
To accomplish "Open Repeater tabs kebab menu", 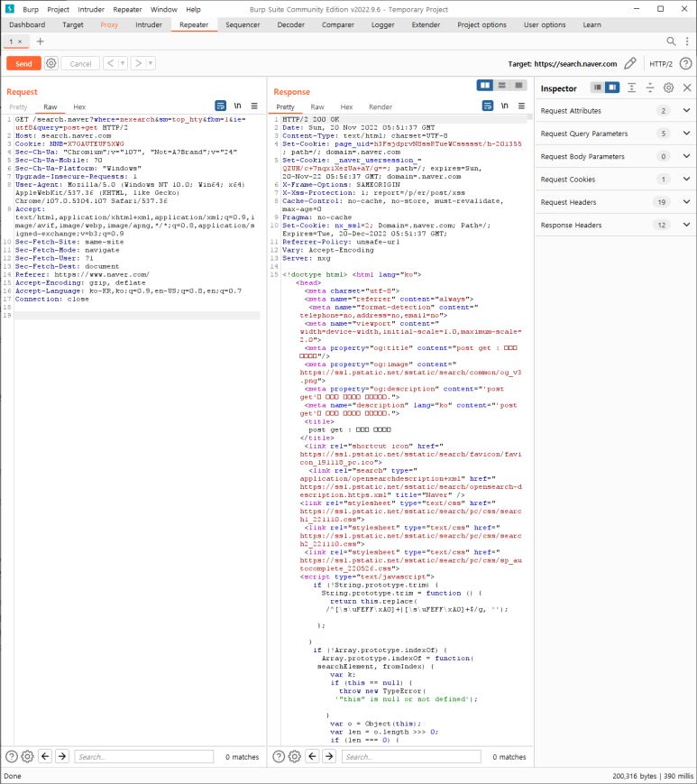I will click(687, 42).
